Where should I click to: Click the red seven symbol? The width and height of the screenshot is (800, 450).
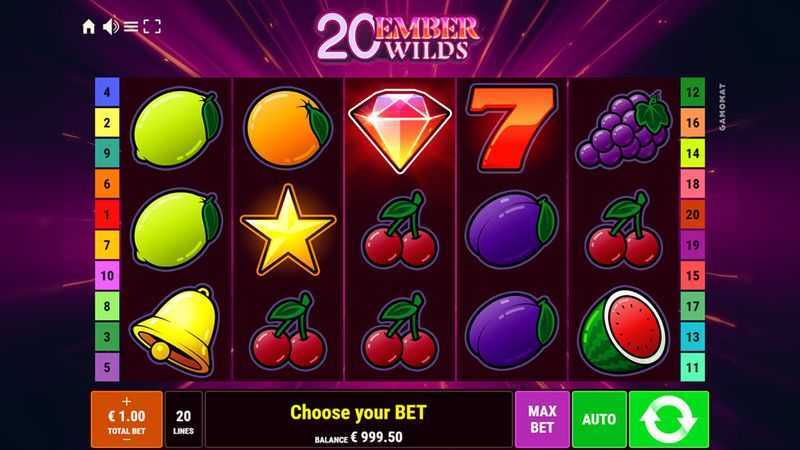[512, 128]
